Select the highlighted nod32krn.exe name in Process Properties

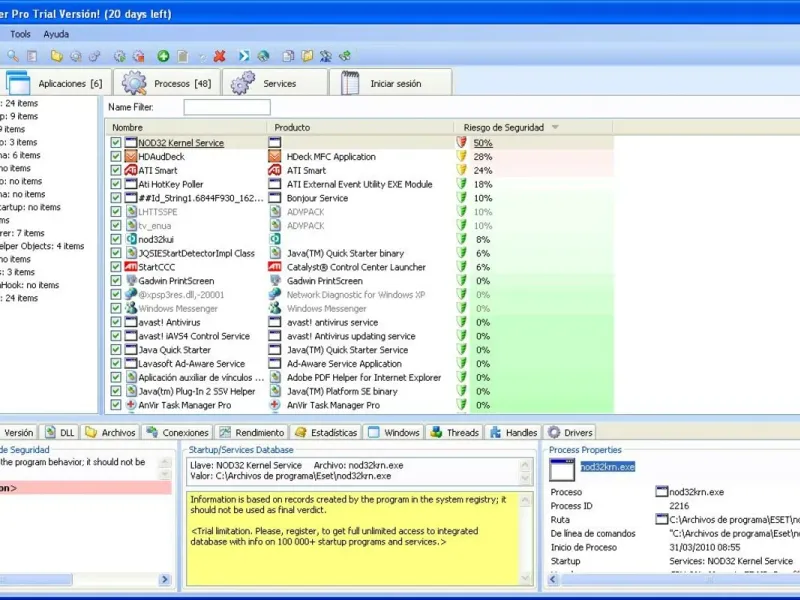pyautogui.click(x=607, y=466)
